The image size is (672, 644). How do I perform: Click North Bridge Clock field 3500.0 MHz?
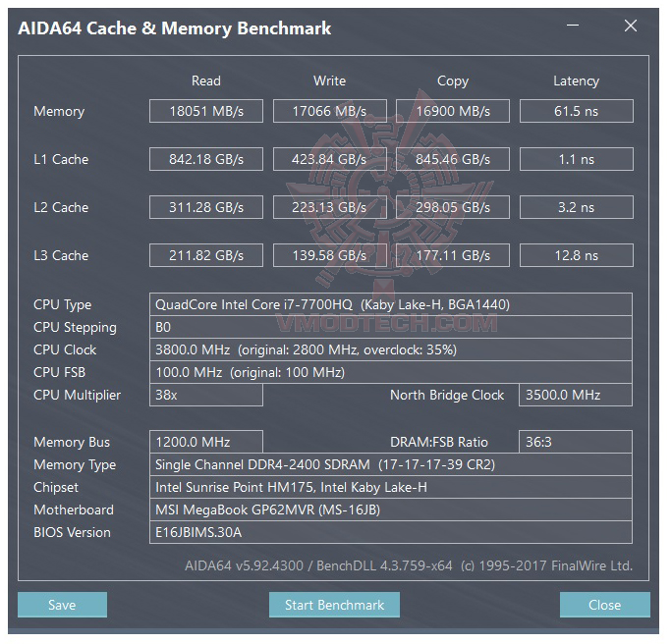point(576,395)
